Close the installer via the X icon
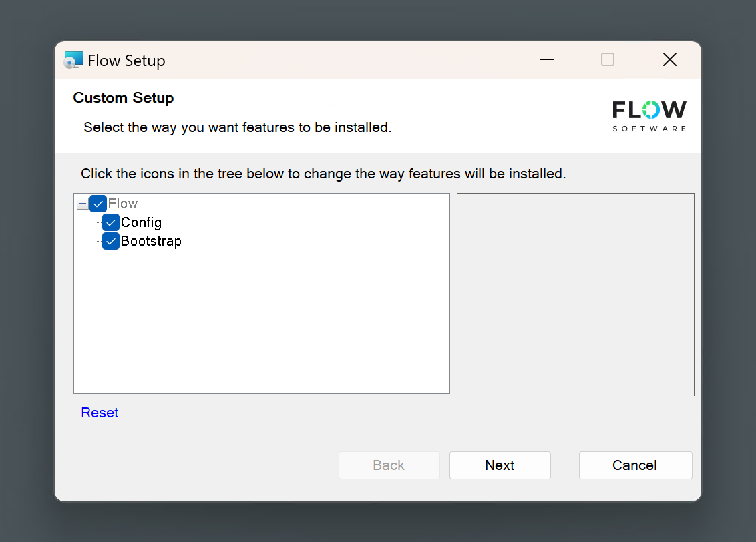 pyautogui.click(x=669, y=59)
